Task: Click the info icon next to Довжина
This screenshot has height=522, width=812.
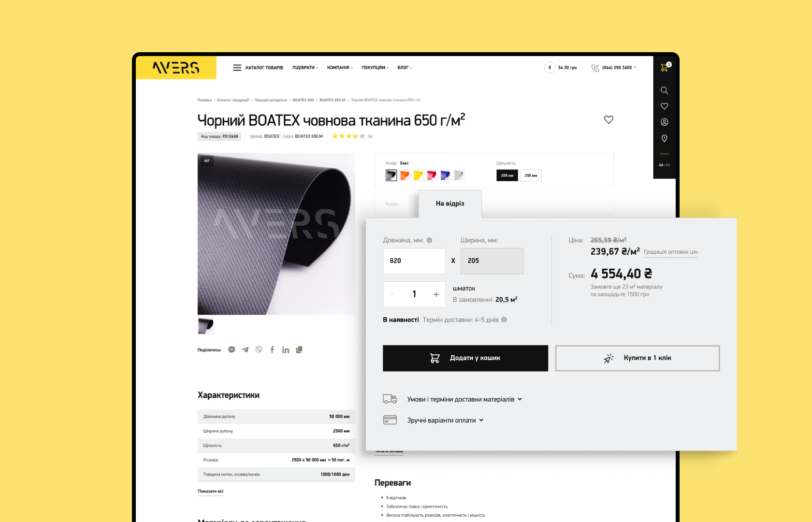Action: tap(429, 240)
